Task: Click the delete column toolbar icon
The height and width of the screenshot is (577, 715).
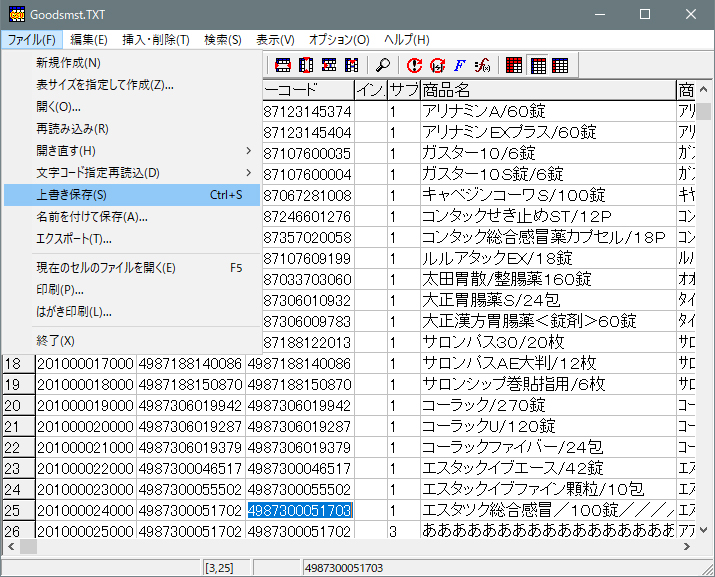Action: pyautogui.click(x=351, y=66)
